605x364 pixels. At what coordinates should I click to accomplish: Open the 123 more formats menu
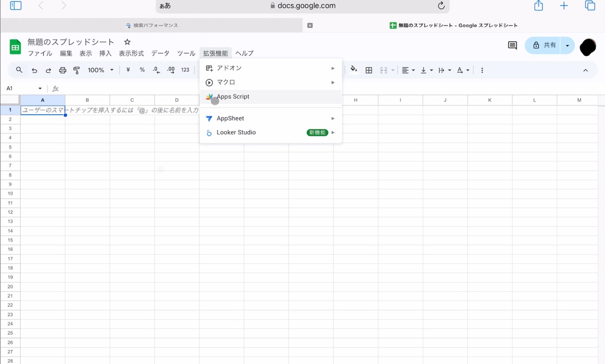[185, 70]
